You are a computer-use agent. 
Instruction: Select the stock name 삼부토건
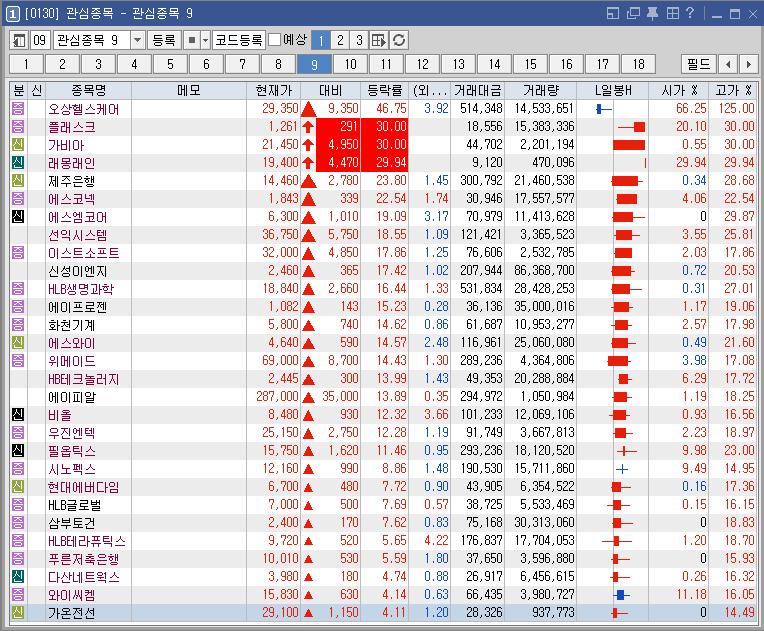click(72, 523)
